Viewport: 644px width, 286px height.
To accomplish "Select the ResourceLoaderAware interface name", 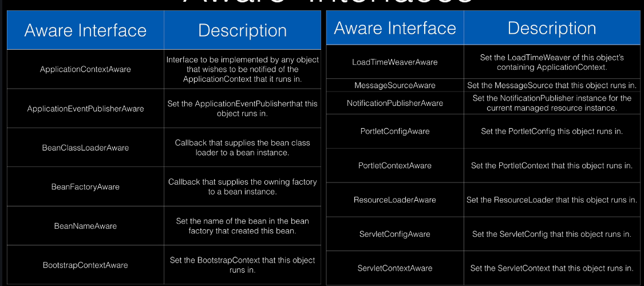I will click(x=395, y=200).
